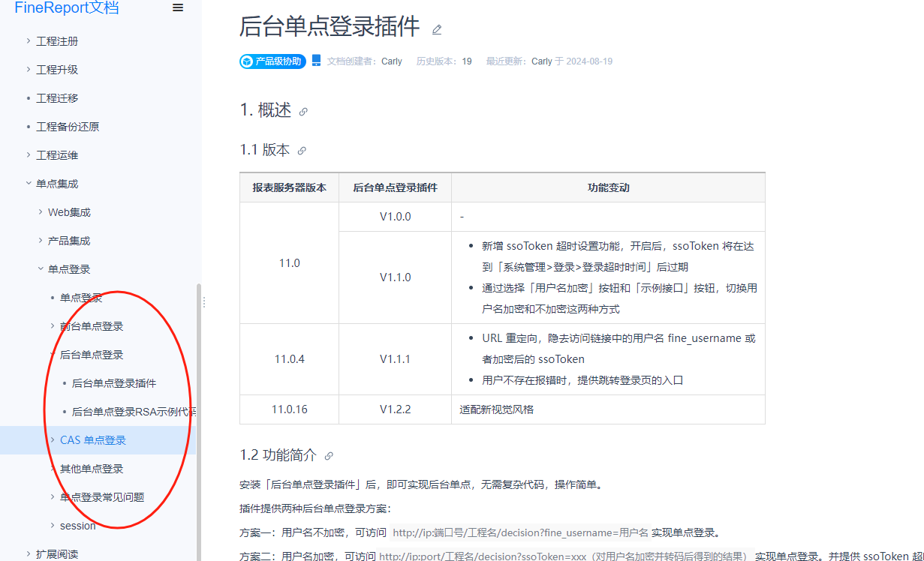Copy the anchor link for 1.2 功能简介
Viewport: 924px width, 561px height.
click(329, 456)
